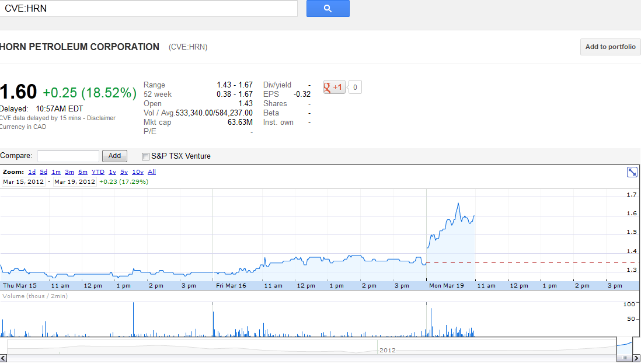Screen dimensions: 641x364
Task: Click the left scroll arrow under the chart
Action: point(4,358)
